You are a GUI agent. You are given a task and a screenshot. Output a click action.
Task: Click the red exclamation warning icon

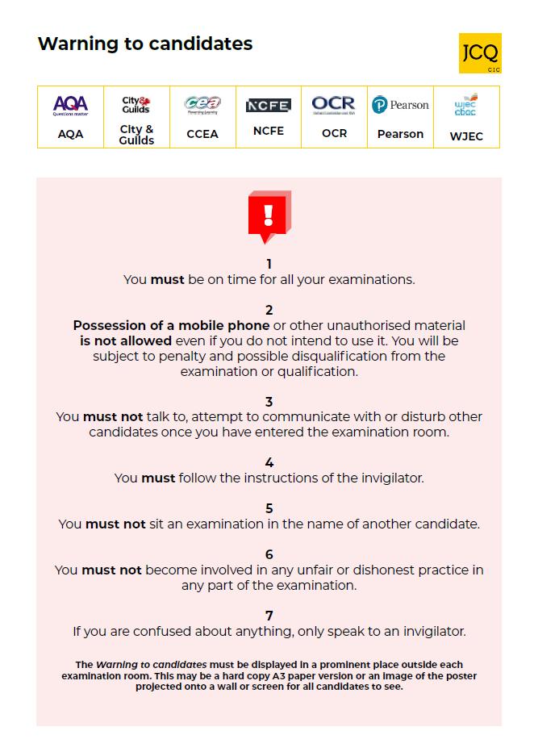[x=269, y=216]
